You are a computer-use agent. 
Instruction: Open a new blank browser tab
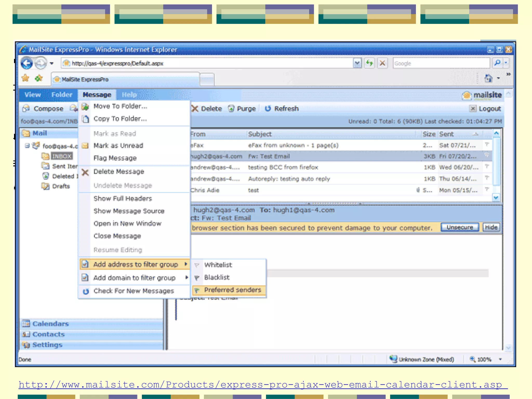tap(207, 79)
